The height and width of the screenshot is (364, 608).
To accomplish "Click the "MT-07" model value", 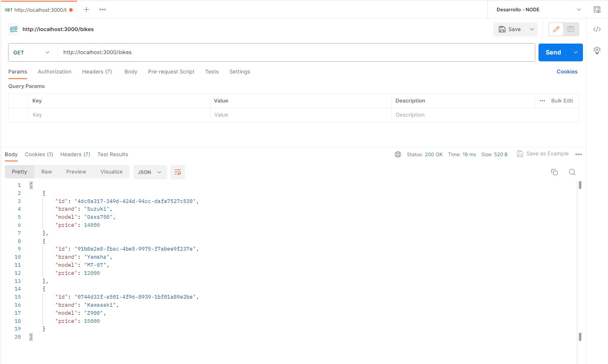I will [95, 265].
